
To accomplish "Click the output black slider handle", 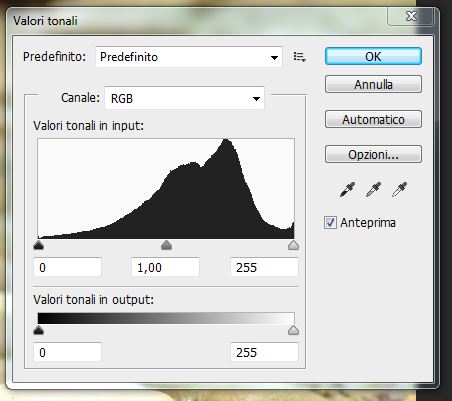I will click(x=39, y=330).
